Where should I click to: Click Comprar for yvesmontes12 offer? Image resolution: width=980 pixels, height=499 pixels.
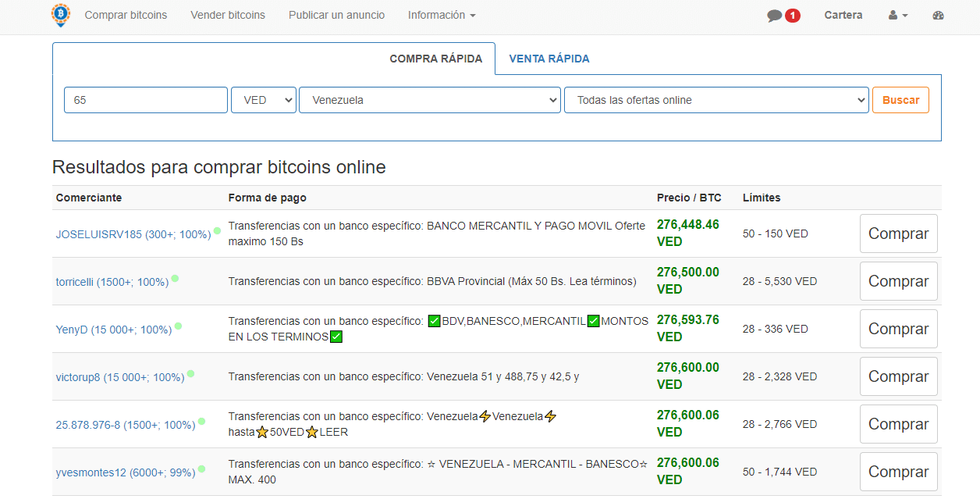[899, 472]
